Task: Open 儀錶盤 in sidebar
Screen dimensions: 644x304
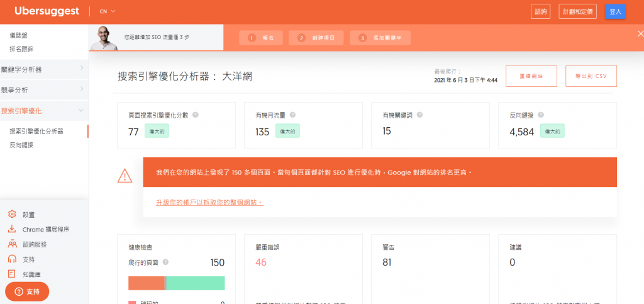Action: pos(19,36)
